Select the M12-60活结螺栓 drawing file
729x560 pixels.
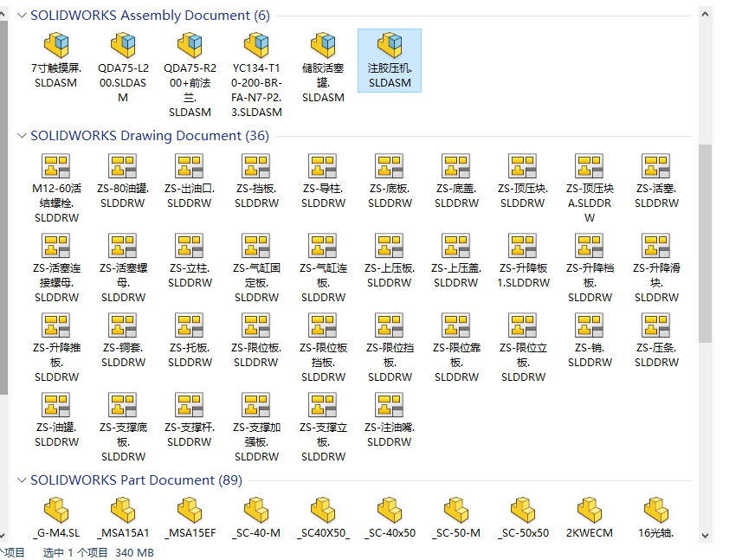click(x=56, y=167)
